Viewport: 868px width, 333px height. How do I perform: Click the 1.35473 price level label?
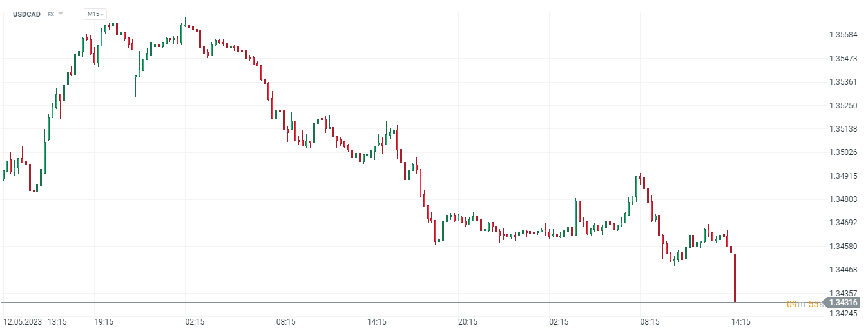(x=843, y=59)
